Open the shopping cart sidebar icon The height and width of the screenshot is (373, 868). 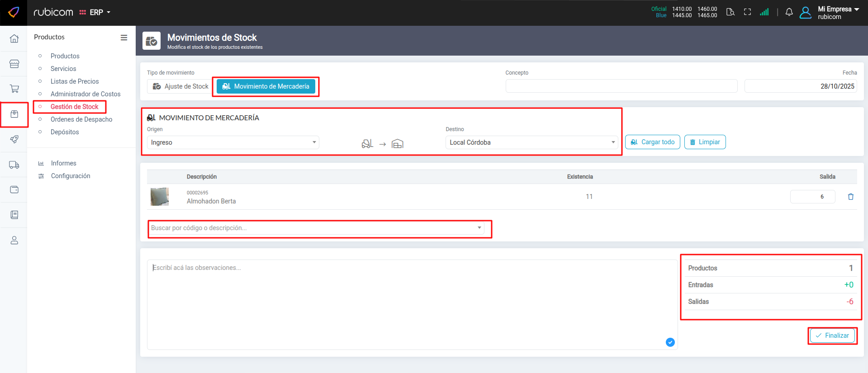(14, 89)
